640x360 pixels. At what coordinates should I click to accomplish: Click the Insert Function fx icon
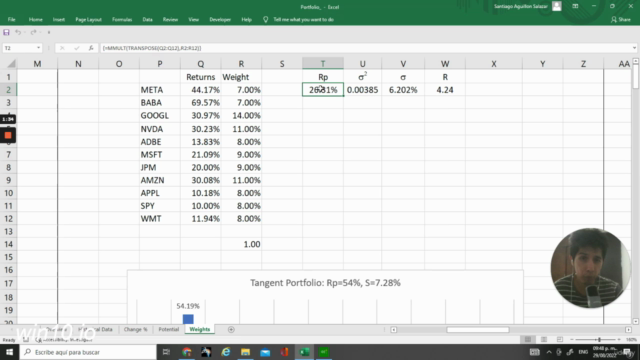coord(91,48)
